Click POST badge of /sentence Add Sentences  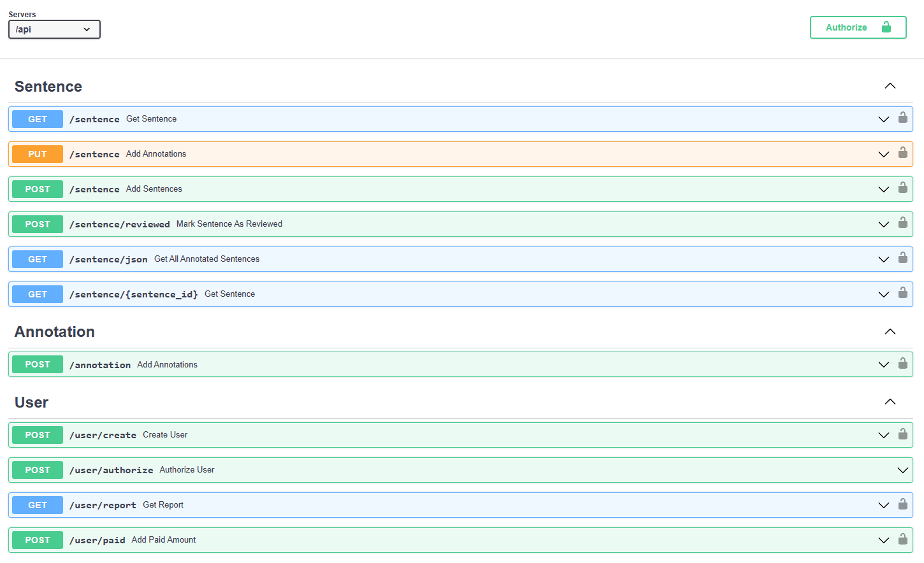[x=38, y=189]
